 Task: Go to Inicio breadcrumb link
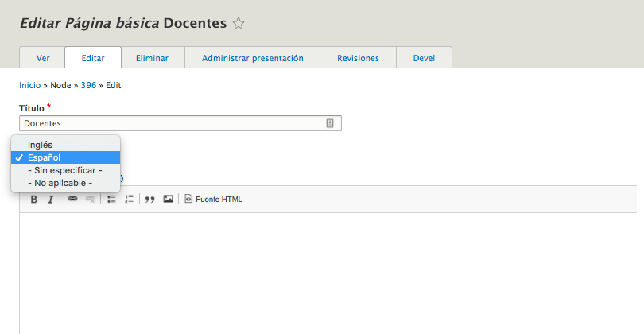29,85
